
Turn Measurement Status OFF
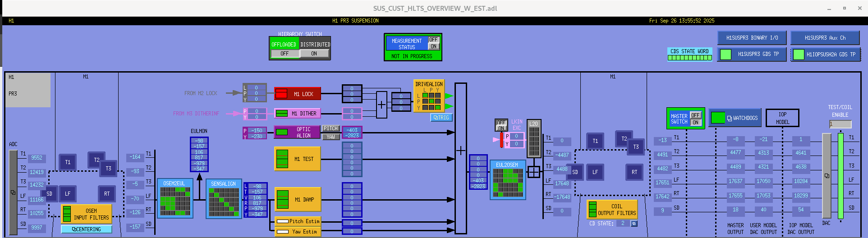pos(433,40)
